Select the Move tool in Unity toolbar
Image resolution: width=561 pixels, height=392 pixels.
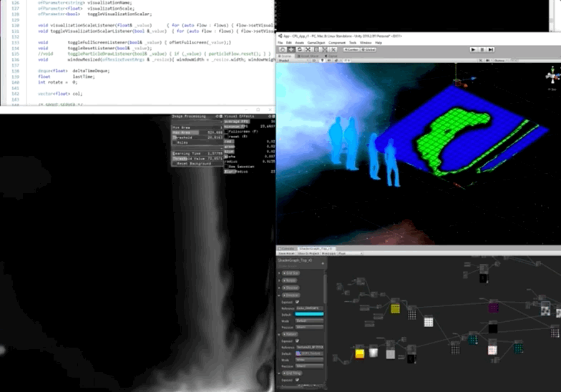[291, 50]
